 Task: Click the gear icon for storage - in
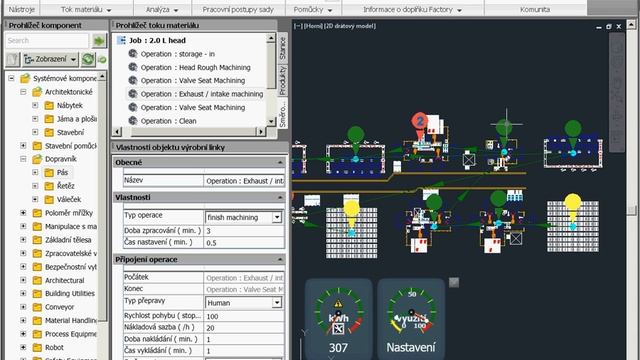[133, 53]
